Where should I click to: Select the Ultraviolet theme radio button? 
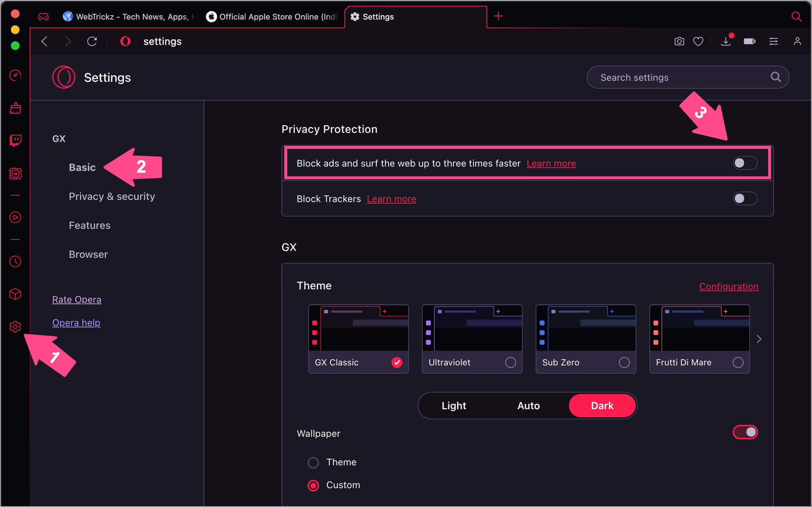510,363
